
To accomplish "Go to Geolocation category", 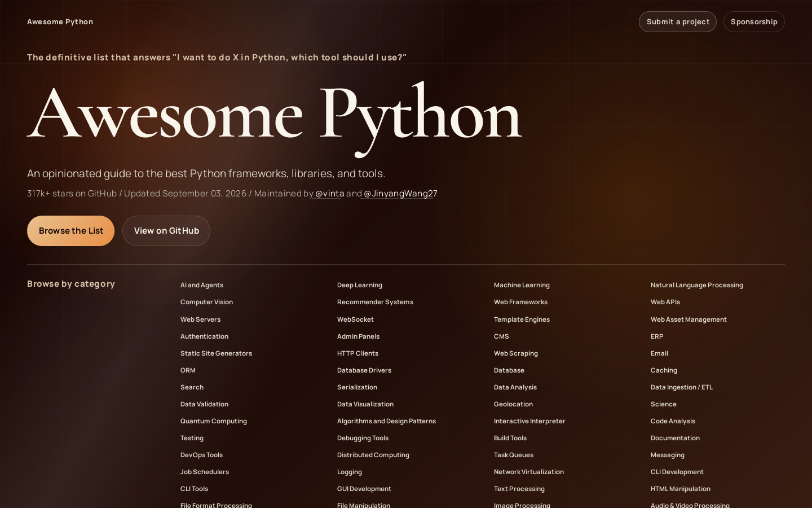I will pos(513,404).
